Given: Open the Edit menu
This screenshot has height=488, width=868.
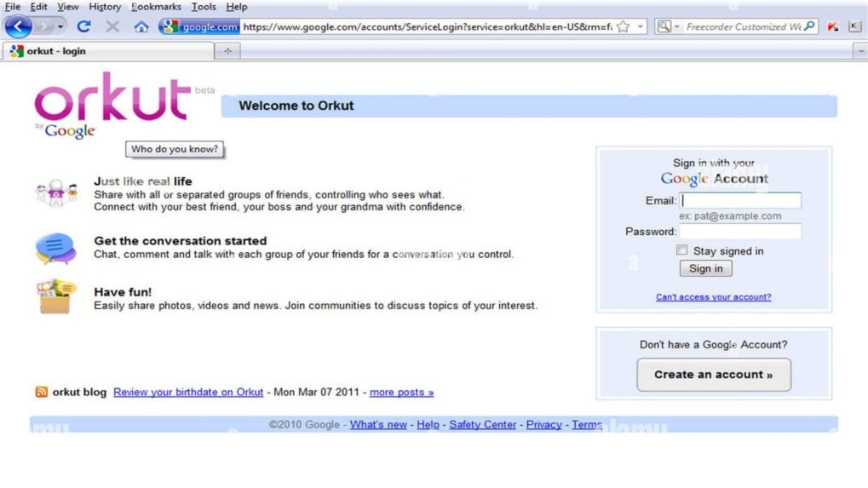Looking at the screenshot, I should 38,7.
